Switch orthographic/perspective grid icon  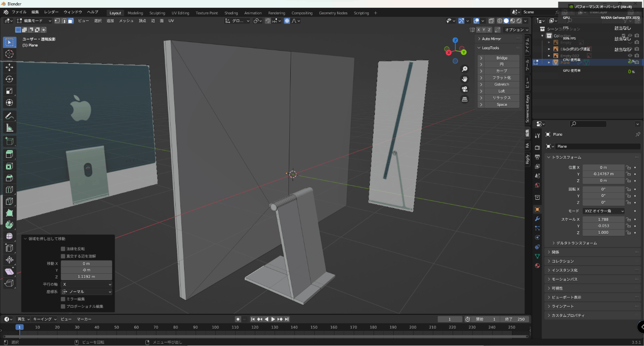(465, 99)
